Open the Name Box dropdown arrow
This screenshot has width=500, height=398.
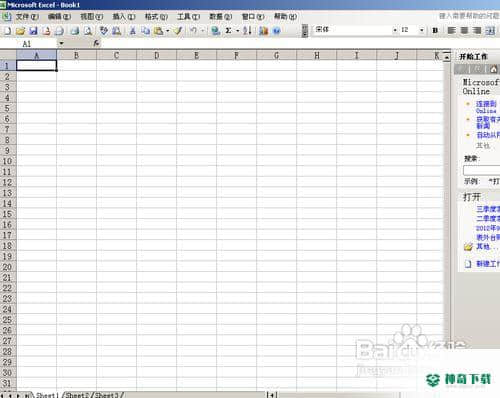pyautogui.click(x=61, y=43)
